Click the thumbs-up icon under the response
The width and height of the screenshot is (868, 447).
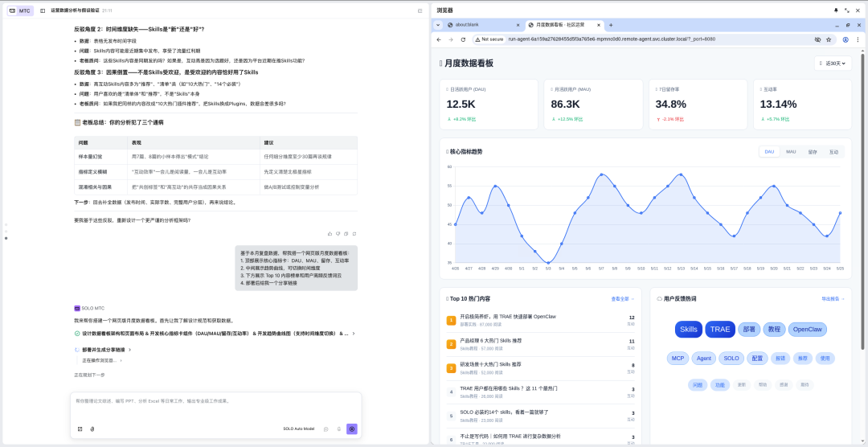tap(330, 234)
